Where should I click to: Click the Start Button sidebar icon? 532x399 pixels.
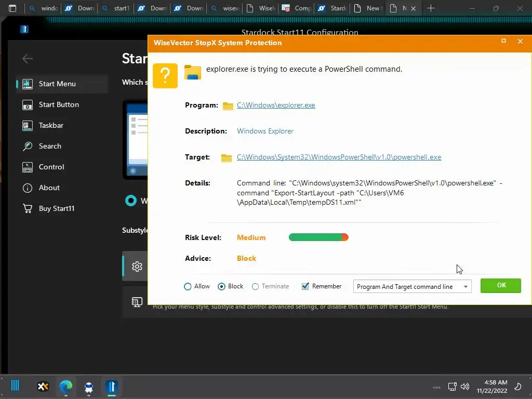click(28, 105)
